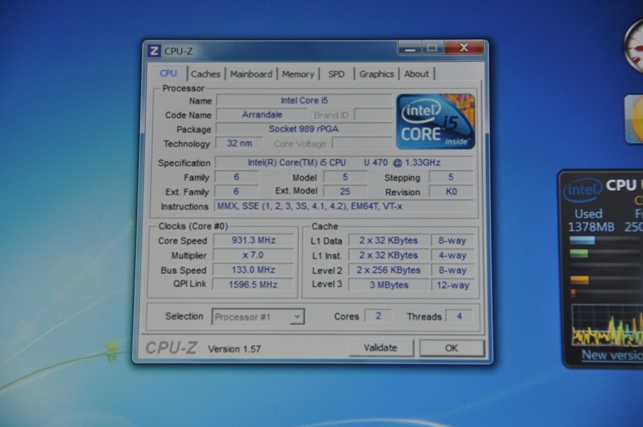Click the Code Name value Arrandale
The width and height of the screenshot is (643, 427).
coord(262,115)
